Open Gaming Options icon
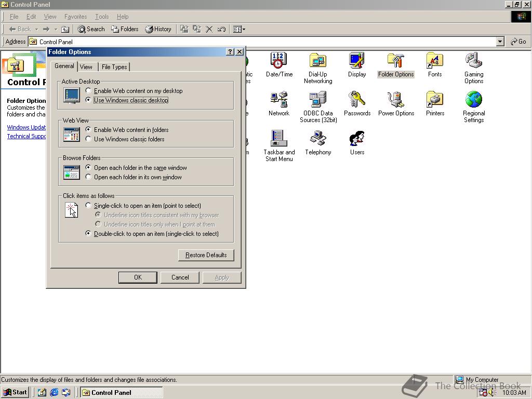Screen dimensions: 532x399 (474, 68)
